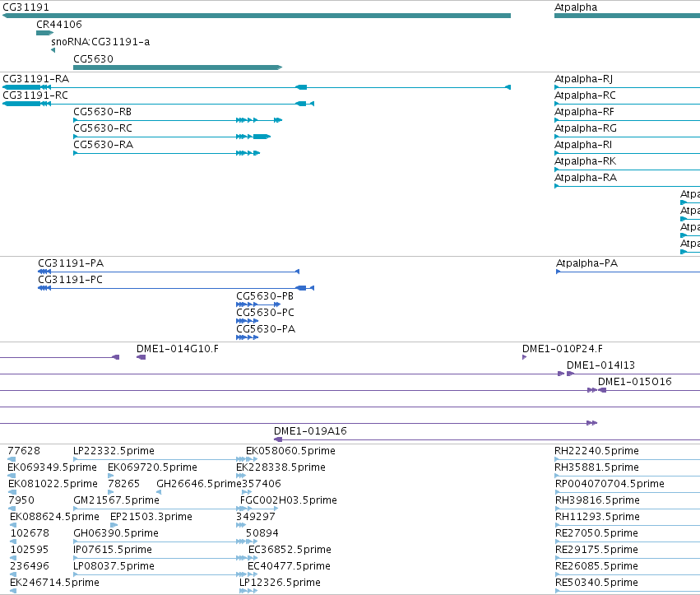This screenshot has width=700, height=595.
Task: Select Atpalpha-RF transcript label
Action: [x=584, y=112]
